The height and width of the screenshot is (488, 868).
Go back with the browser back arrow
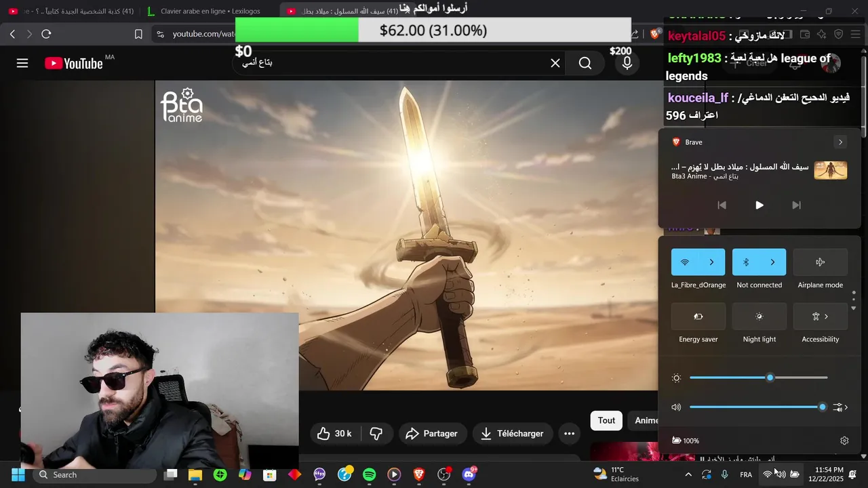[12, 34]
